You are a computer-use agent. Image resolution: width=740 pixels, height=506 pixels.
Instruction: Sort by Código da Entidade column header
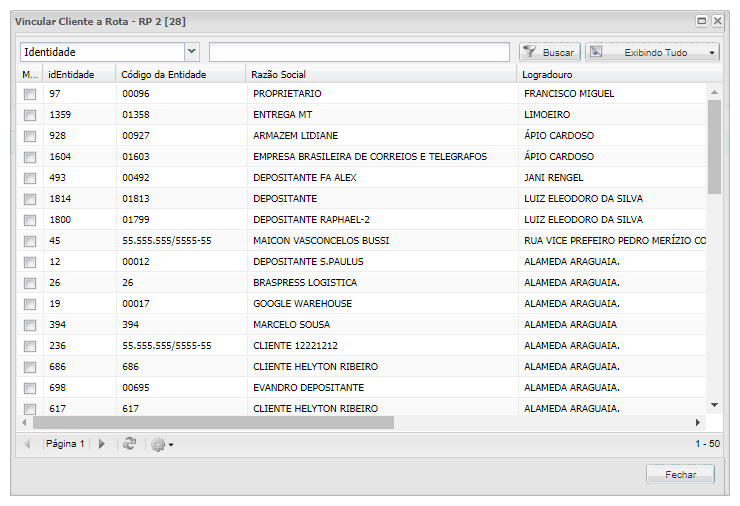181,75
